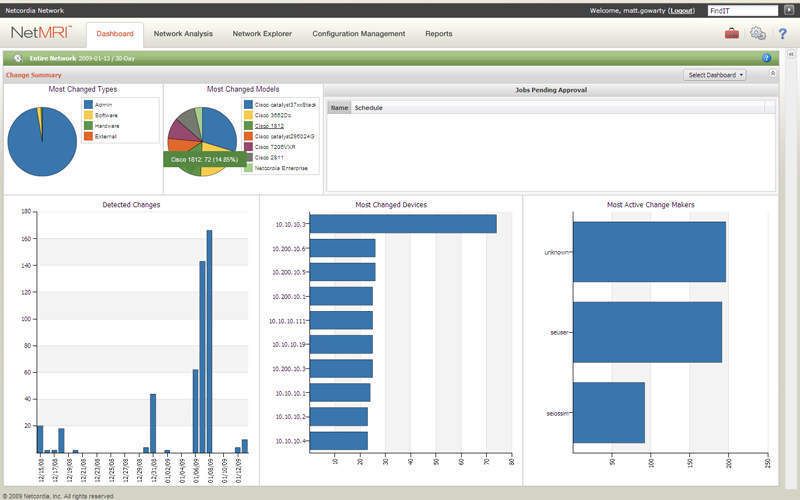The height and width of the screenshot is (500, 800).
Task: Click the gray slice in models pie
Action: pos(189,120)
